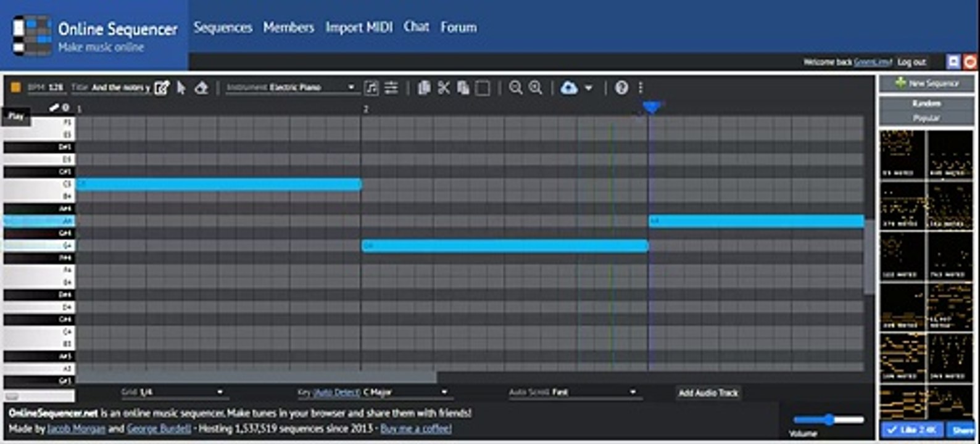Zoom out with the magnifier minus icon
Screen dimensions: 980x444
[x=516, y=88]
